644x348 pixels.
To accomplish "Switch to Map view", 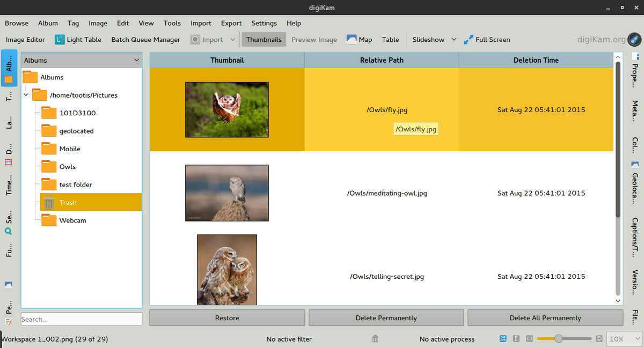I will point(359,40).
